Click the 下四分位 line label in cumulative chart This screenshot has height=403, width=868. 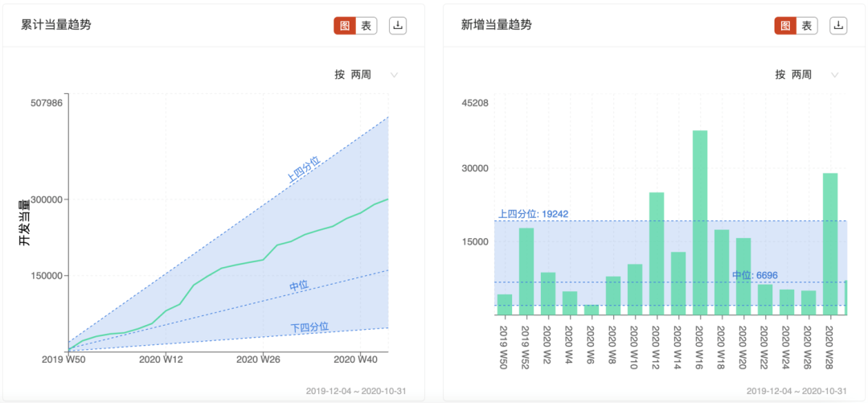point(309,327)
